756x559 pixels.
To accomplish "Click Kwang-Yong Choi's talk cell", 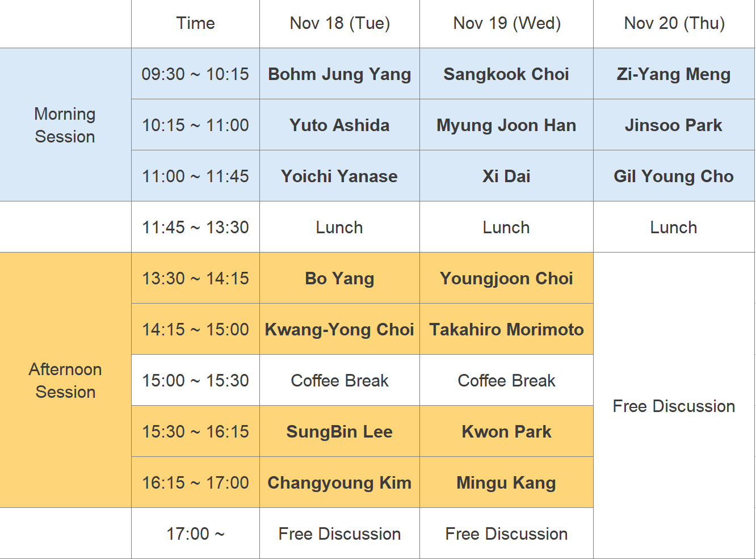I will [339, 330].
